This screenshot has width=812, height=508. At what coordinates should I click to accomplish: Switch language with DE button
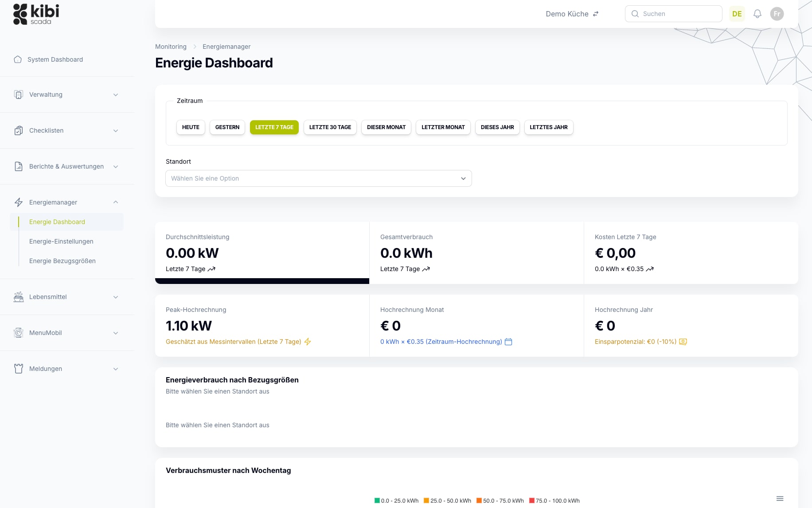[737, 14]
